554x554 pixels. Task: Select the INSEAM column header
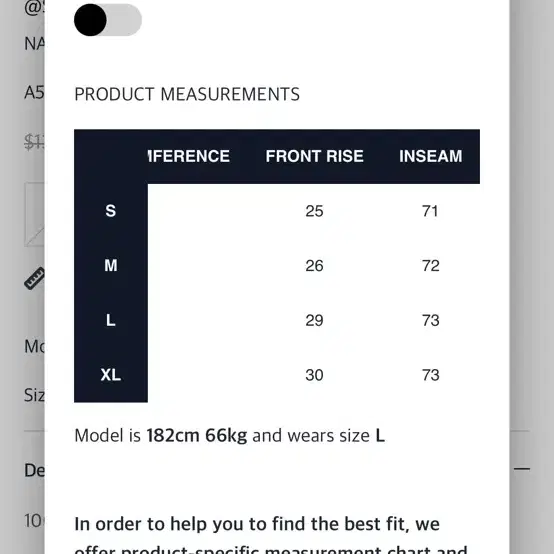pos(430,156)
